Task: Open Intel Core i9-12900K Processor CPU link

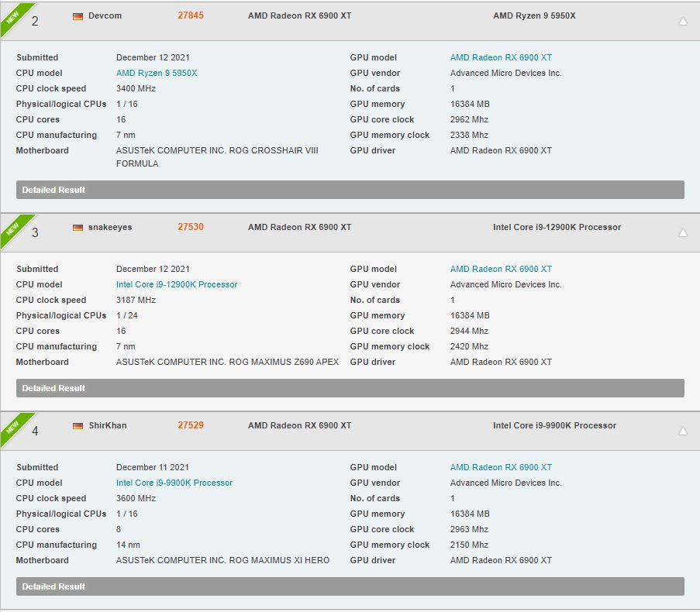Action: (176, 284)
